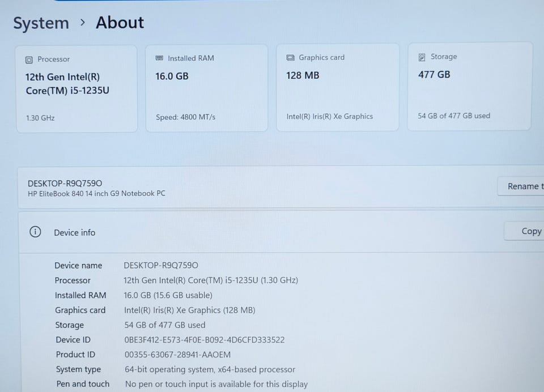Image resolution: width=544 pixels, height=392 pixels.
Task: Select "16.0 GB (15.6 GB usable)" value
Action: tap(168, 295)
